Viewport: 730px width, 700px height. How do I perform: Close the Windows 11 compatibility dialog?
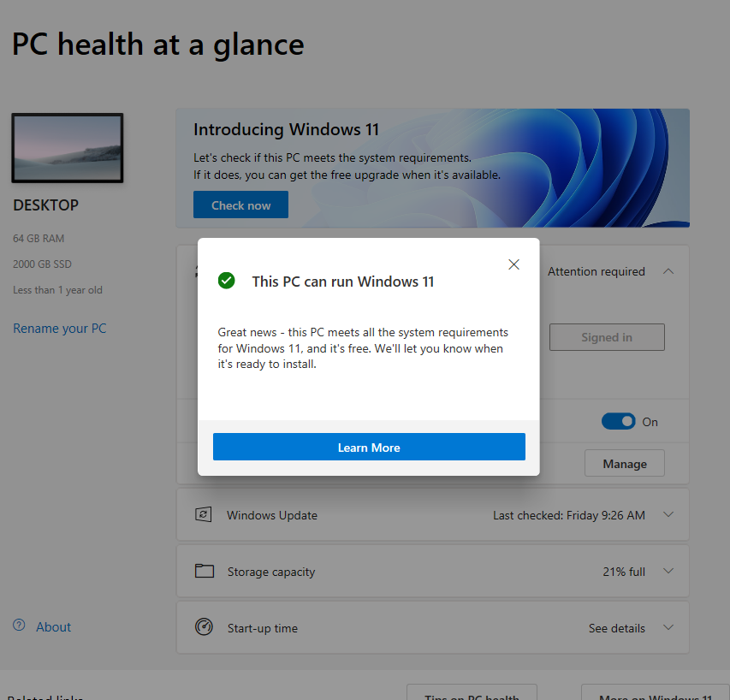(513, 264)
